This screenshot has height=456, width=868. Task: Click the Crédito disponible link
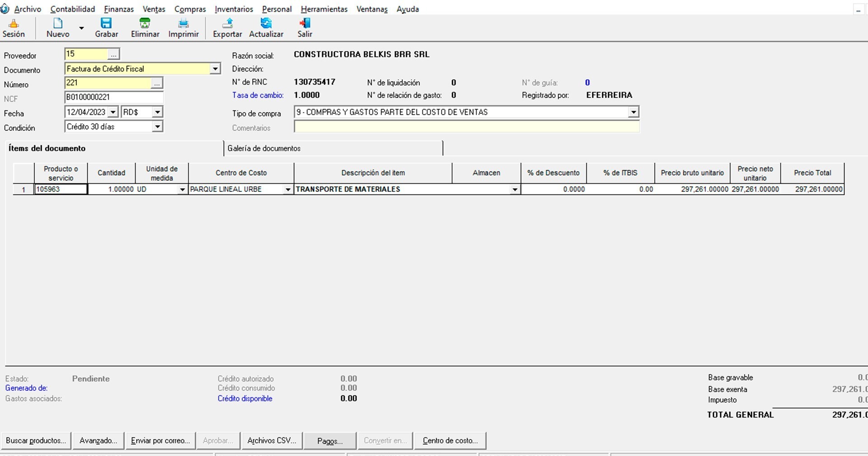click(x=245, y=399)
